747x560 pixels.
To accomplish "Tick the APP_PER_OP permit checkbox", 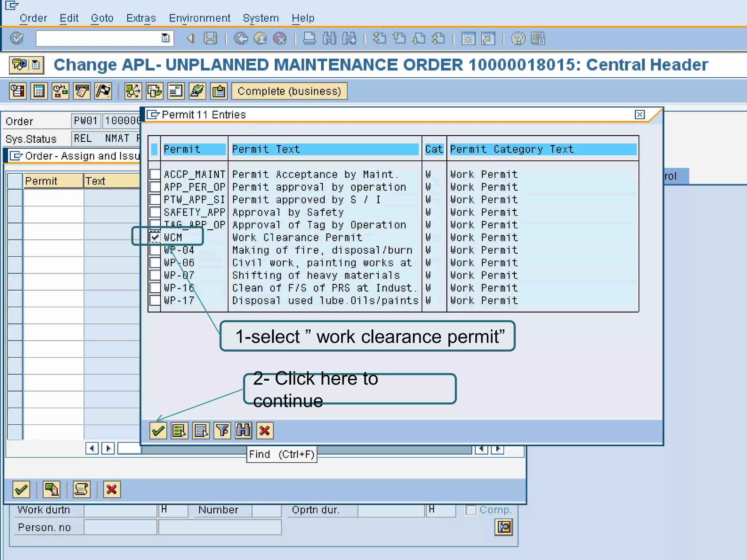I will pyautogui.click(x=155, y=187).
